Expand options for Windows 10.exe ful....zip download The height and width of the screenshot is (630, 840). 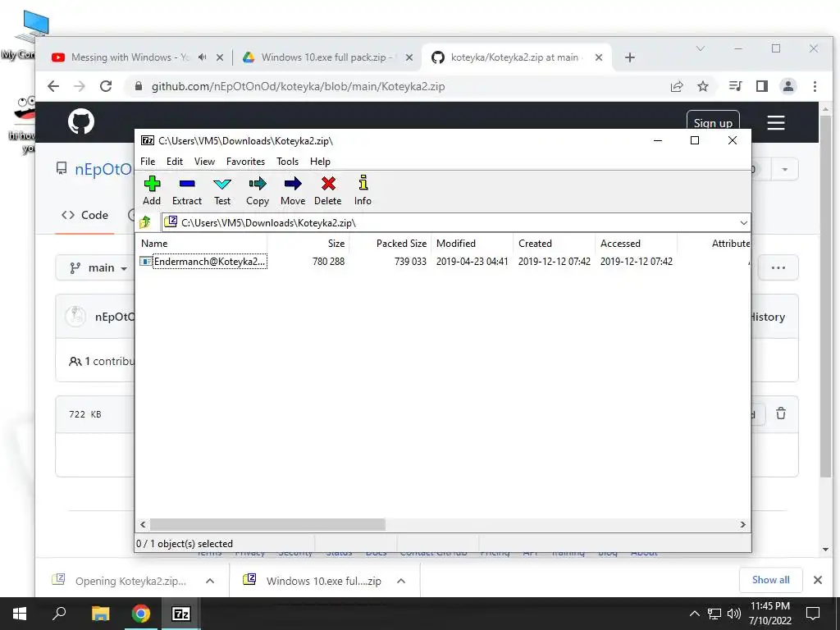pos(401,581)
